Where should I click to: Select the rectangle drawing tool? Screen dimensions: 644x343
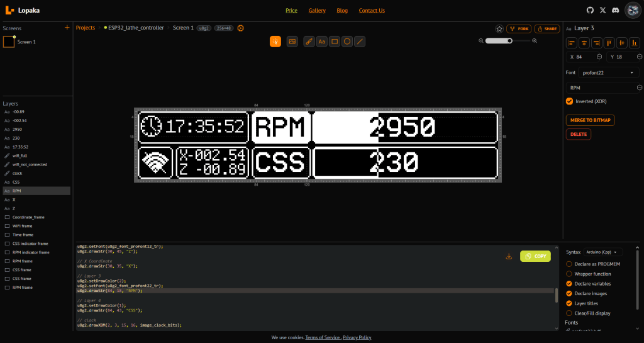pos(335,42)
